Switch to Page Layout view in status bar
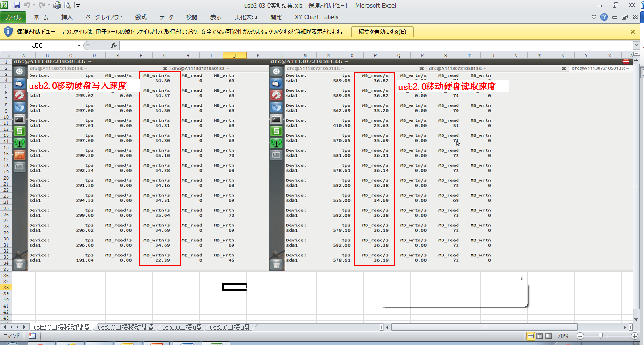Screen dimensions: 644x345 tap(539, 336)
